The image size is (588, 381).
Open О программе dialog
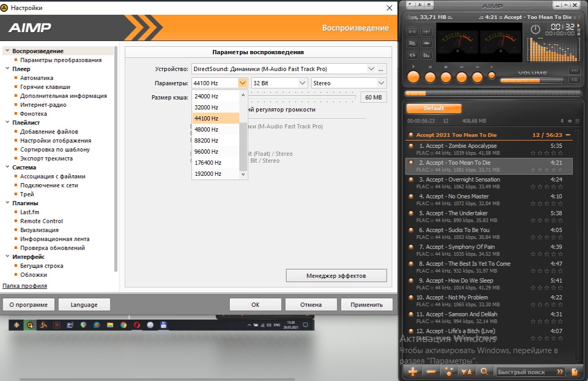click(x=28, y=304)
